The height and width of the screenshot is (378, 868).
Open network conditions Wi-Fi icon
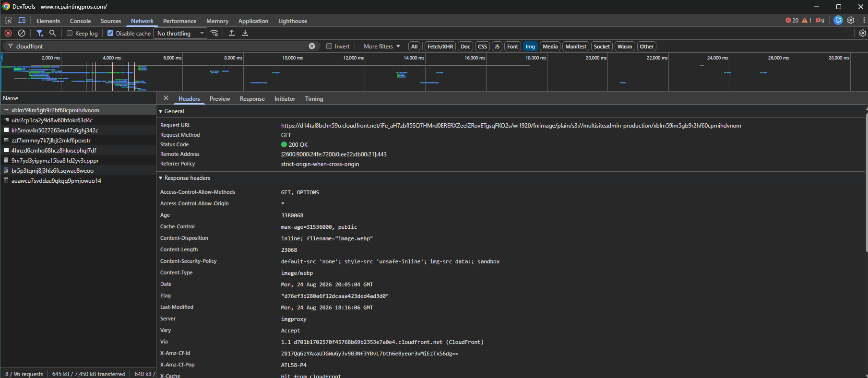[x=214, y=33]
